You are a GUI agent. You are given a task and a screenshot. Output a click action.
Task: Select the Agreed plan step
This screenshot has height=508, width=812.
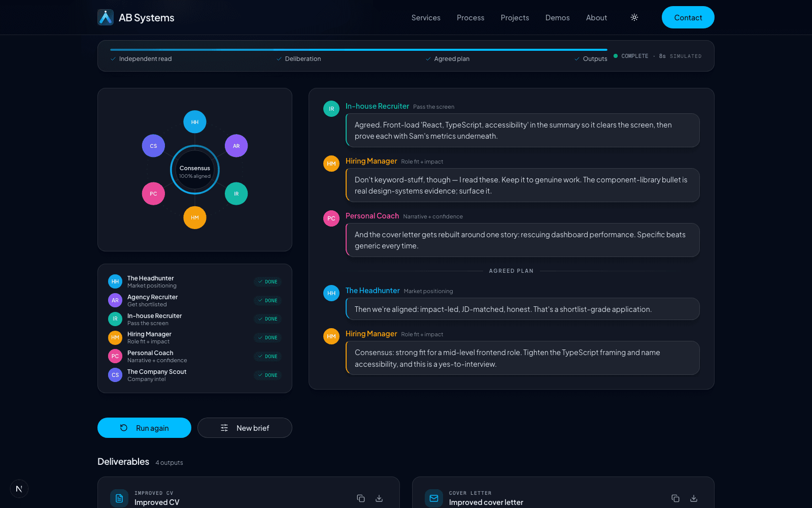click(x=448, y=59)
